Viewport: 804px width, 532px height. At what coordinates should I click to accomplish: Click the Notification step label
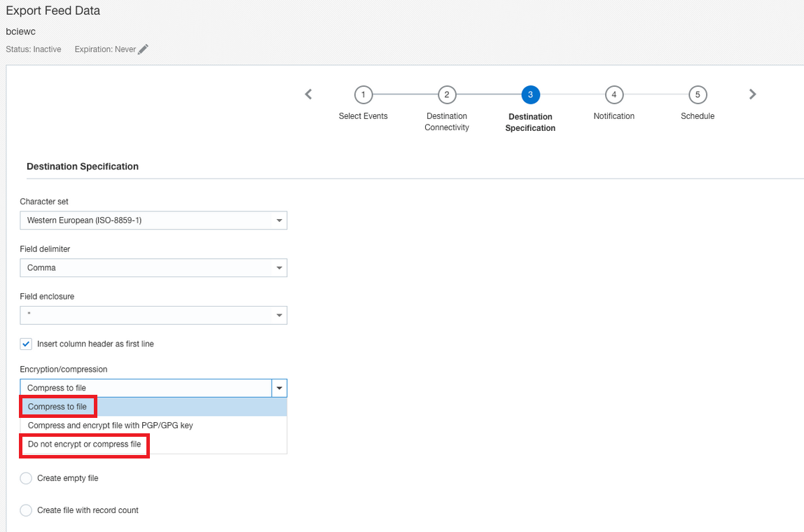tap(614, 116)
